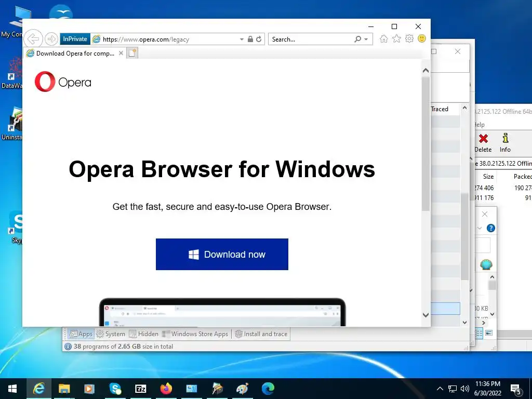
Task: Click the info icon in uninstaller status bar
Action: [68, 347]
